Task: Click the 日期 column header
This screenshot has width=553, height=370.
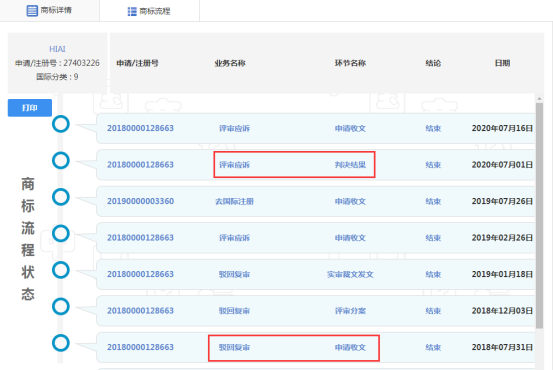Action: click(502, 63)
